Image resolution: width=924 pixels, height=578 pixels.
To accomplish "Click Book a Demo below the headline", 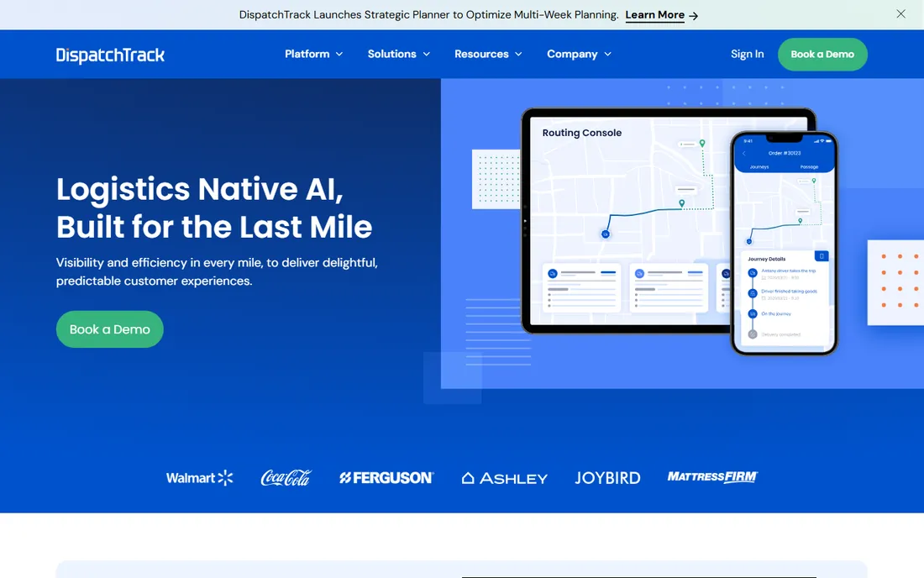I will (109, 329).
